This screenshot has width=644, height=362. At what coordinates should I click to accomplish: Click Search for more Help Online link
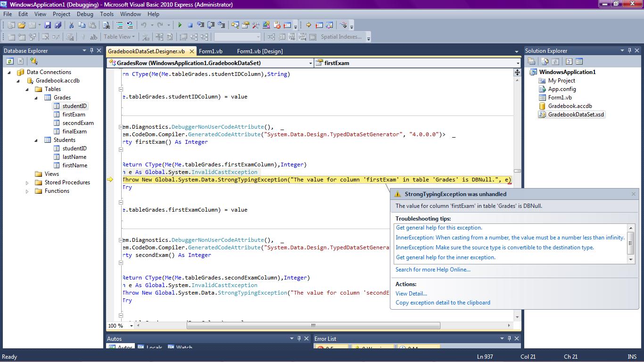[433, 270]
